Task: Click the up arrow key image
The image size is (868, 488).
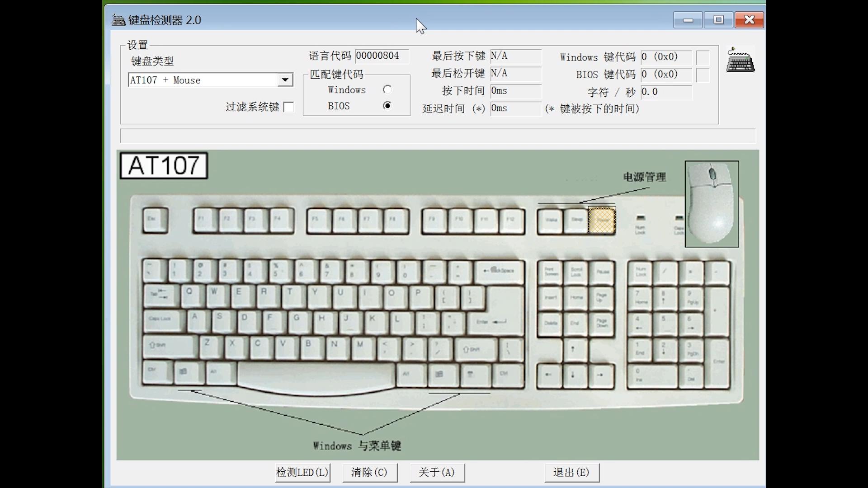Action: click(x=575, y=350)
